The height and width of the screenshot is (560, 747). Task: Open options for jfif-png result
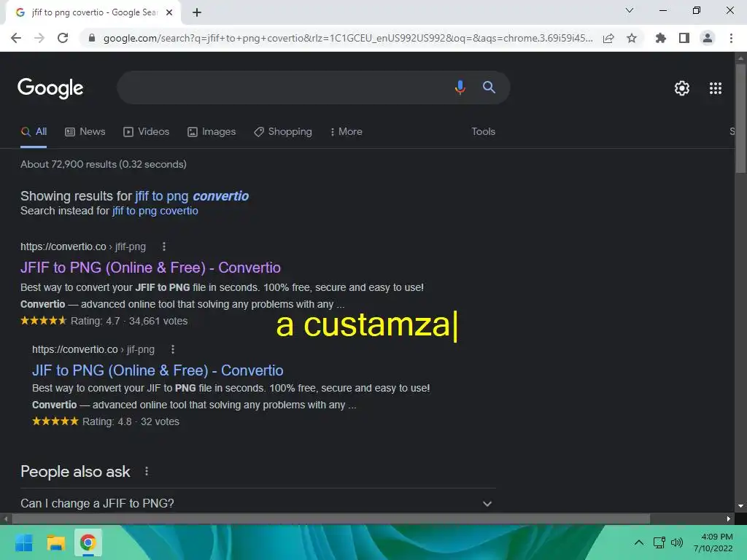pyautogui.click(x=164, y=246)
